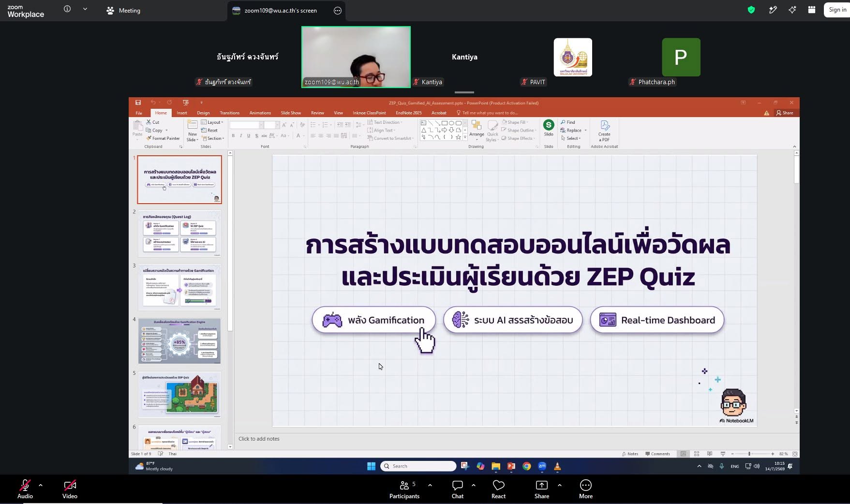Switch to the Design ribbon tab
The image size is (850, 504).
click(x=203, y=113)
